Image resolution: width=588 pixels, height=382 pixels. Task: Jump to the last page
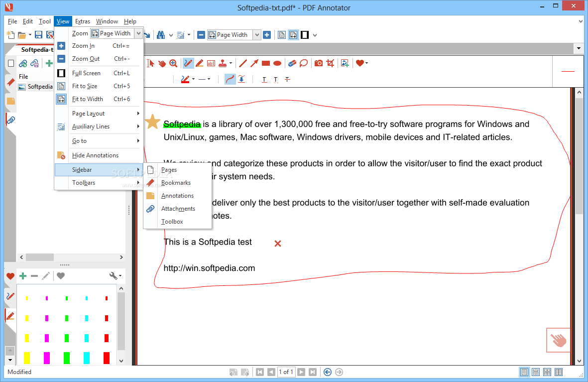(313, 372)
